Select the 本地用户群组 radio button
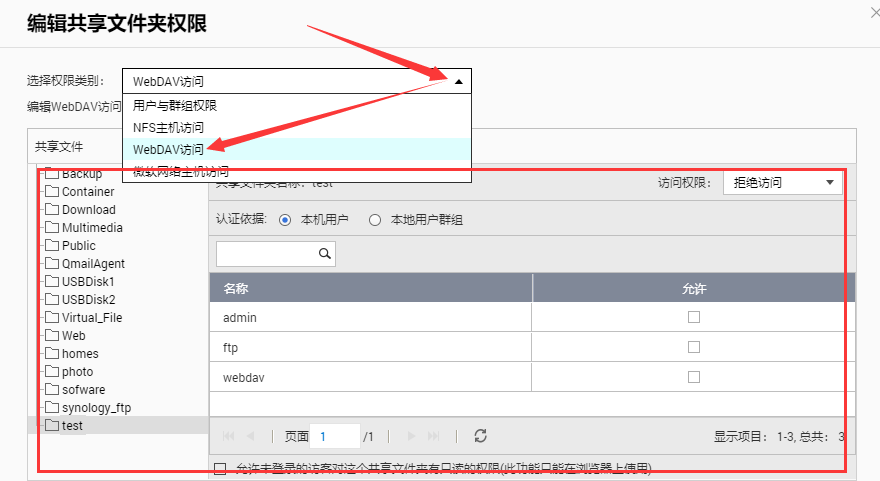 (375, 220)
